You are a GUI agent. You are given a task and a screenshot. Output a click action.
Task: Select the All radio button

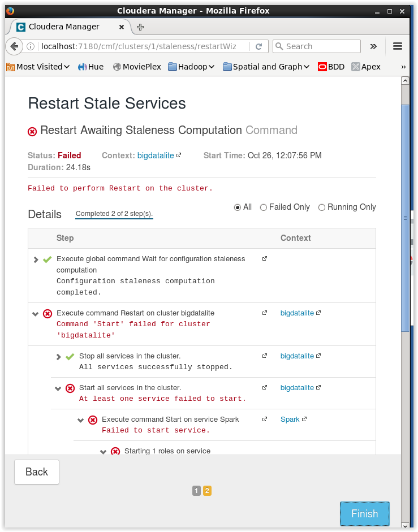[238, 207]
